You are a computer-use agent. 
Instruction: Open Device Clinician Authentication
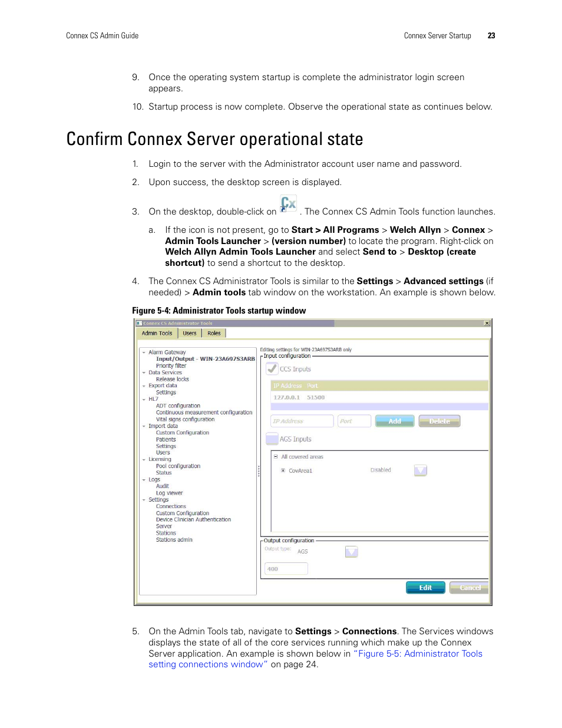click(x=193, y=520)
